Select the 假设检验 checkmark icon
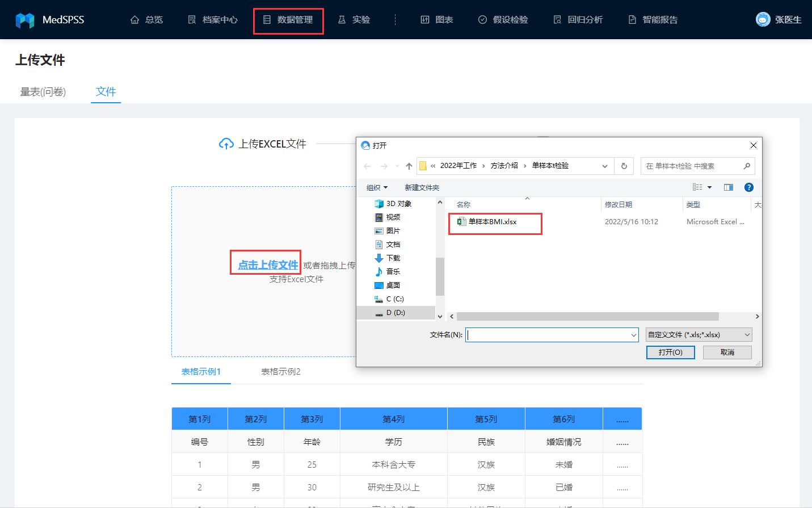This screenshot has width=812, height=508. (x=483, y=19)
